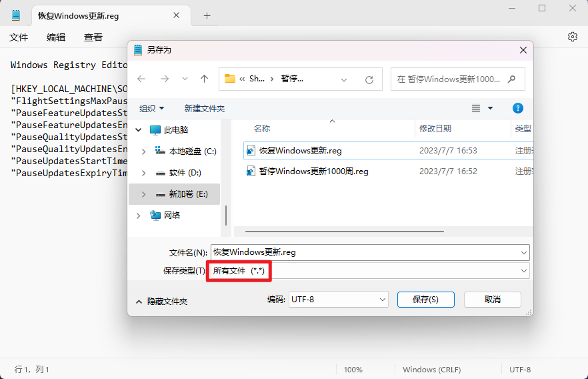Click the search magnifier icon
588x379 pixels.
click(x=511, y=79)
